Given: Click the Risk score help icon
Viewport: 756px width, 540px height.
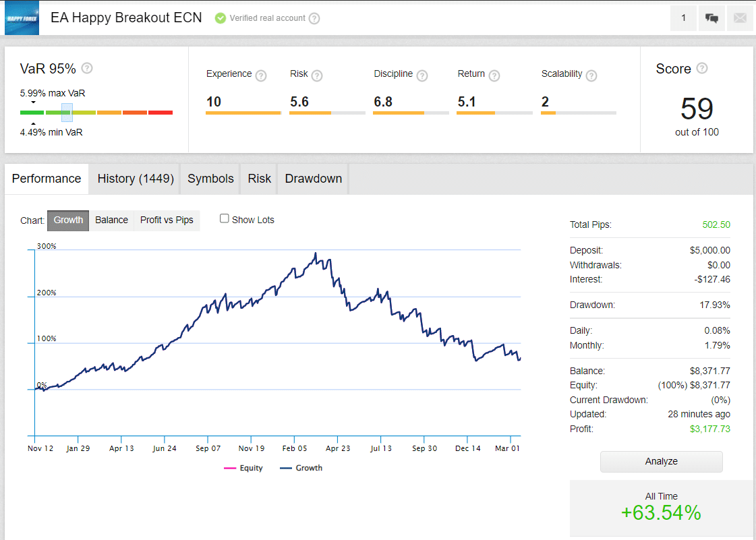Looking at the screenshot, I should pyautogui.click(x=318, y=76).
